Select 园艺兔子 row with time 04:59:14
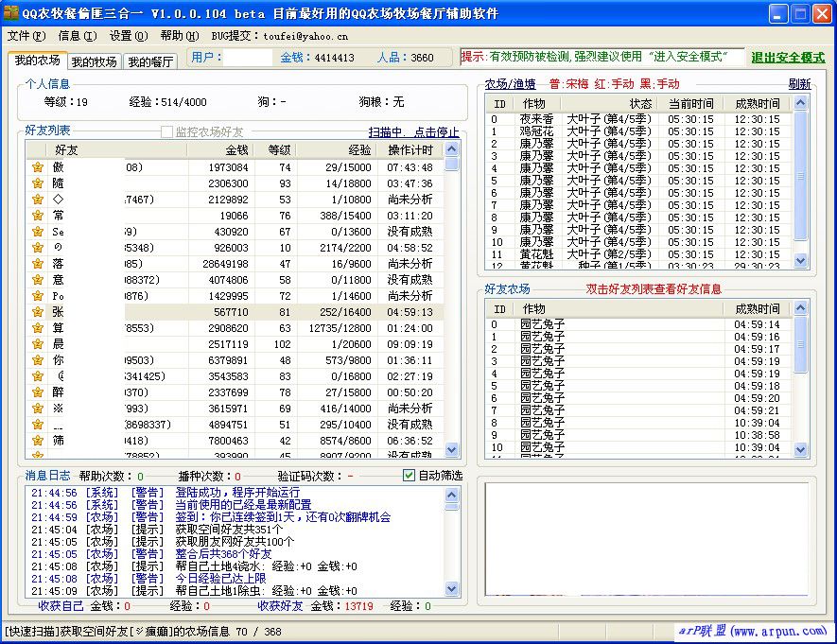837x644 pixels. coord(638,324)
